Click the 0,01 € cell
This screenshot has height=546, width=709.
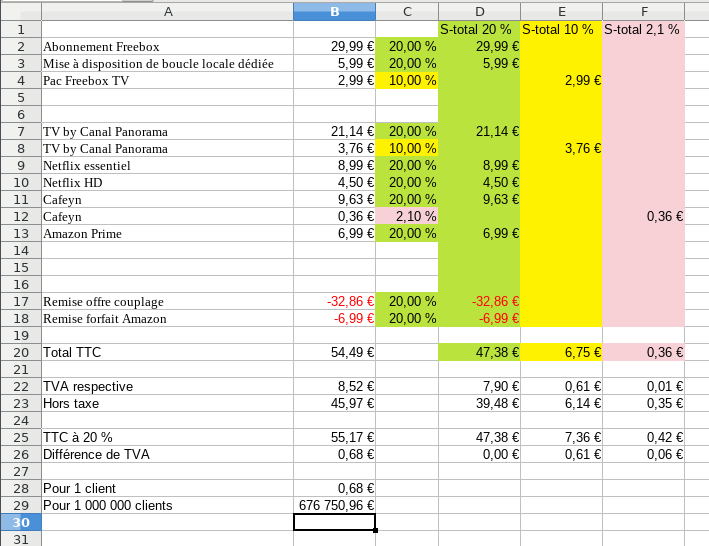(643, 386)
